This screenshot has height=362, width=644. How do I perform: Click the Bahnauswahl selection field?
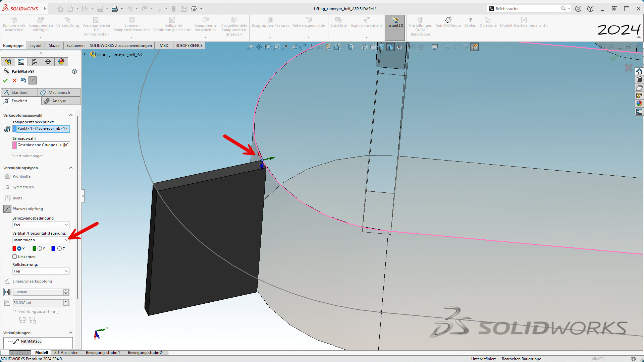coord(43,145)
